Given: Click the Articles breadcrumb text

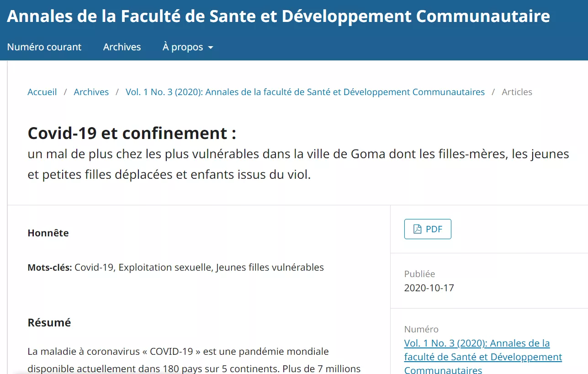Looking at the screenshot, I should [x=517, y=92].
